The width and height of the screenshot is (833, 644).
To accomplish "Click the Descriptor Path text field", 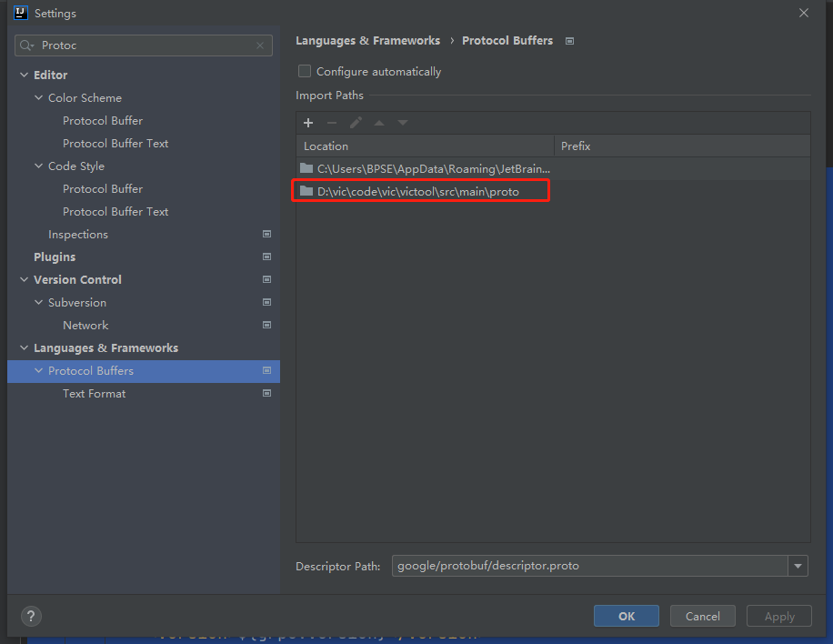I will 589,566.
